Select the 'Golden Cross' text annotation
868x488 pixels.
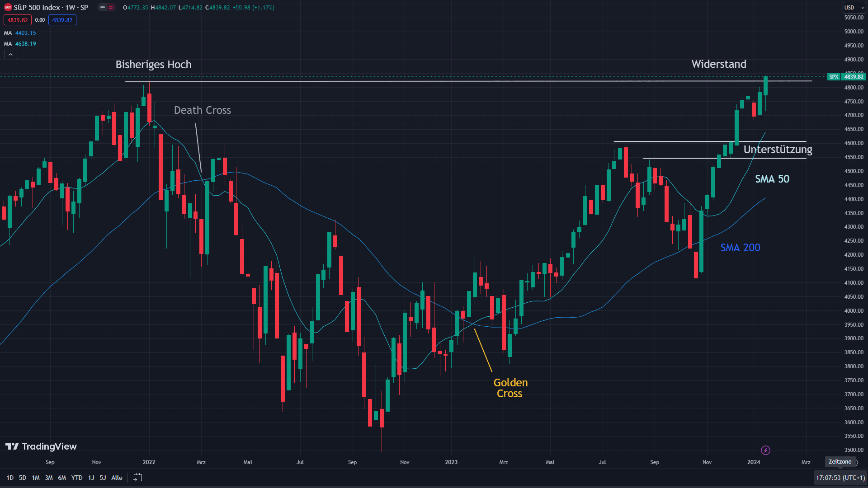click(x=510, y=388)
